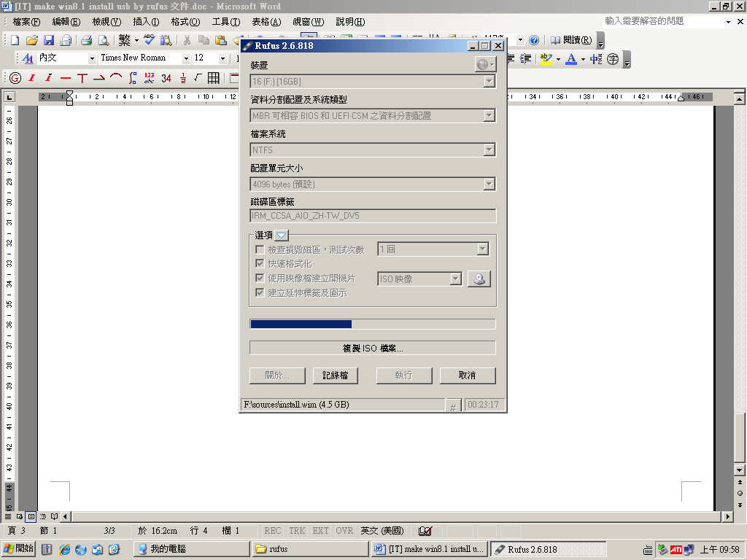Toggle EXT extend selection in status bar
Viewport: 747px width, 560px height.
click(x=321, y=531)
